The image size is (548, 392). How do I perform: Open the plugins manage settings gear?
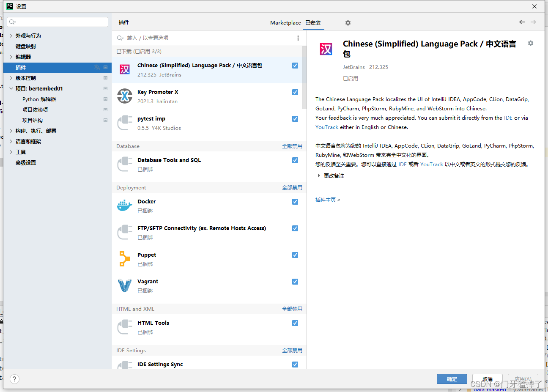click(348, 22)
